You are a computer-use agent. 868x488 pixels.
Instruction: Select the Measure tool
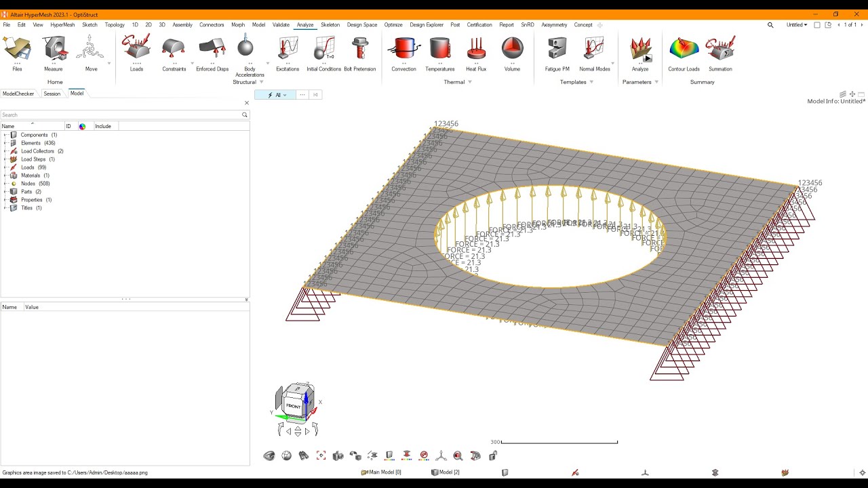coord(54,54)
